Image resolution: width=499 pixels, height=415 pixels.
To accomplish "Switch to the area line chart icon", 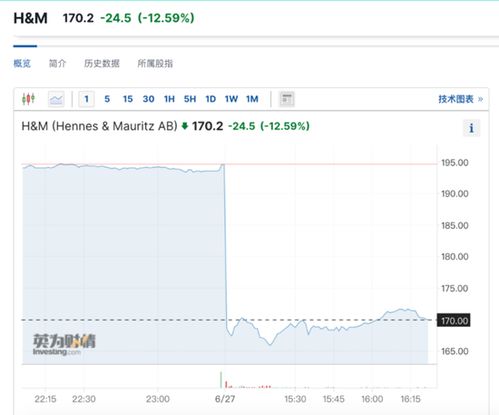I will (x=56, y=99).
